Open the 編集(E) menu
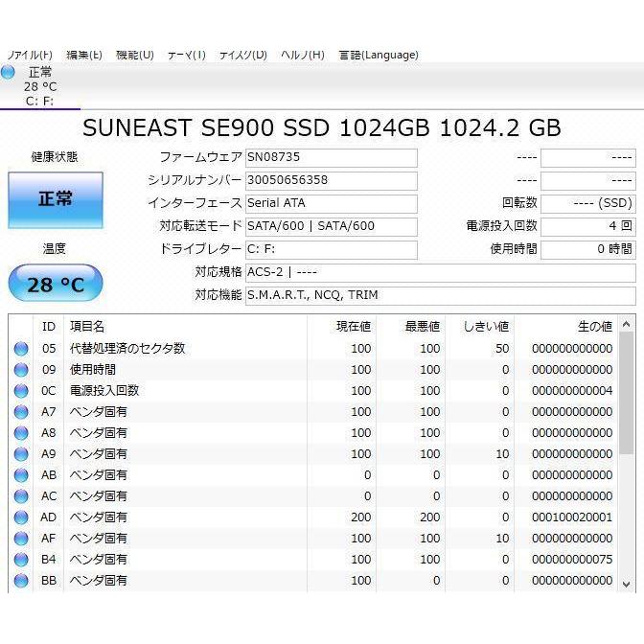644x644 pixels. (83, 55)
